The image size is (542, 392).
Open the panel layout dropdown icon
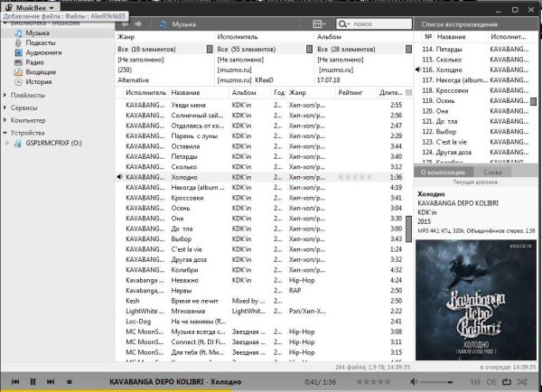click(319, 23)
